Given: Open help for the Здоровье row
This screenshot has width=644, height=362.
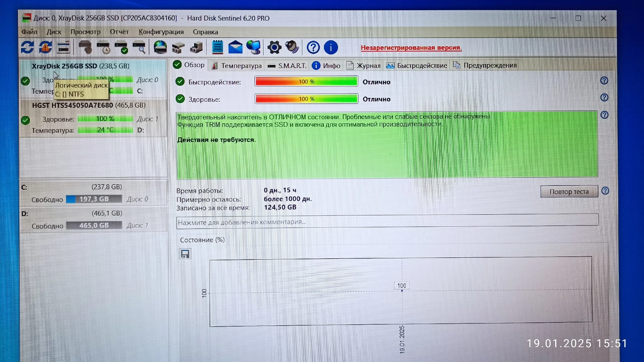Looking at the screenshot, I should click(604, 98).
